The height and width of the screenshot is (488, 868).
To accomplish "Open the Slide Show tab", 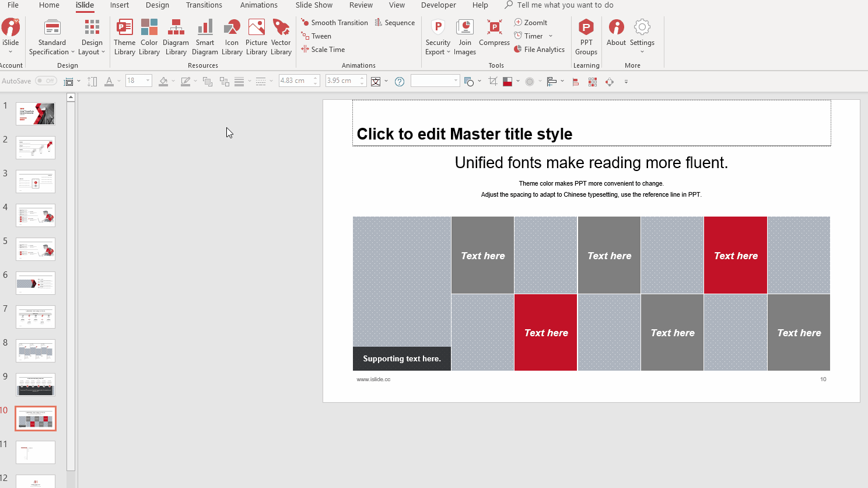I will 314,5.
